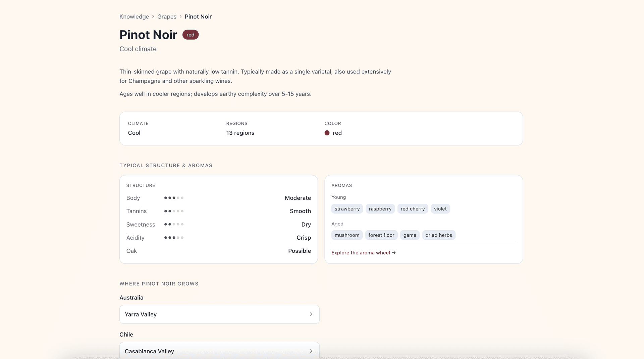
Task: Open the Yarra Valley region row
Action: [219, 314]
